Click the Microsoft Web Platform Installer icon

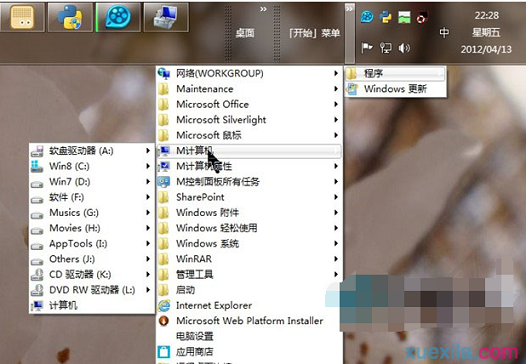(x=164, y=321)
